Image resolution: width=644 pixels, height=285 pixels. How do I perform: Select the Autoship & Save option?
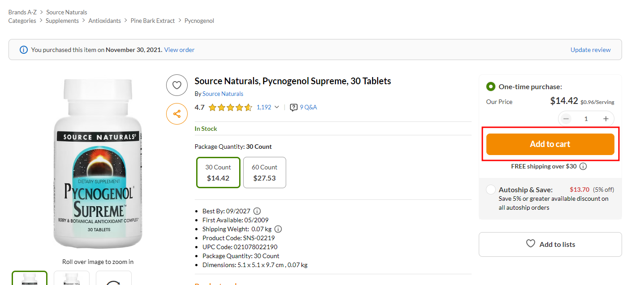point(491,190)
